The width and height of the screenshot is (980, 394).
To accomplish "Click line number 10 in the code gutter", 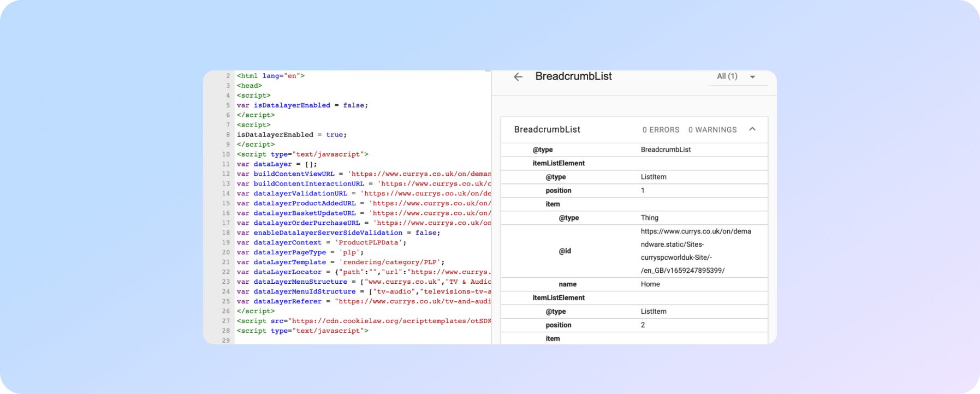I will pyautogui.click(x=226, y=154).
